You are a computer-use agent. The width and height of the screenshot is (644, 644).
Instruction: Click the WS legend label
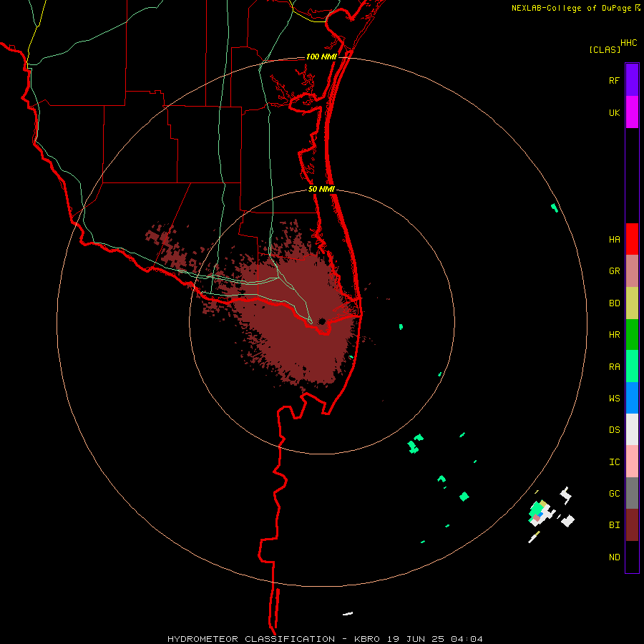[x=614, y=399]
